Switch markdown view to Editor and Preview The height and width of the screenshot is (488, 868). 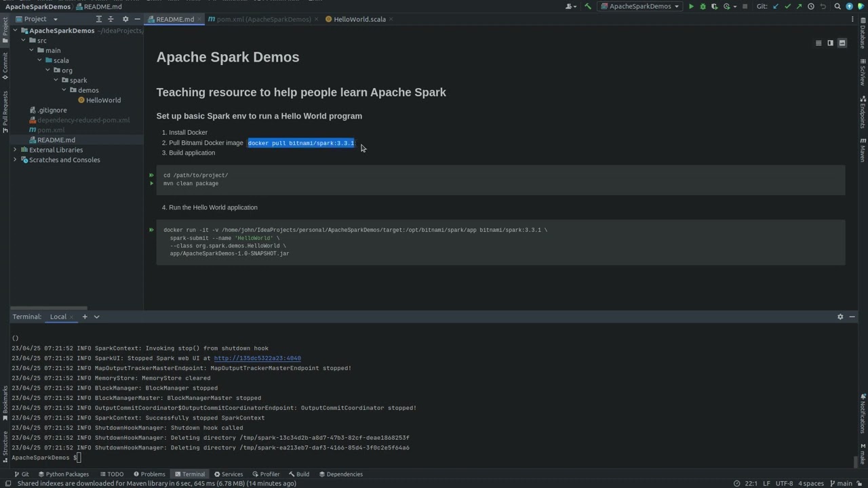(x=830, y=43)
